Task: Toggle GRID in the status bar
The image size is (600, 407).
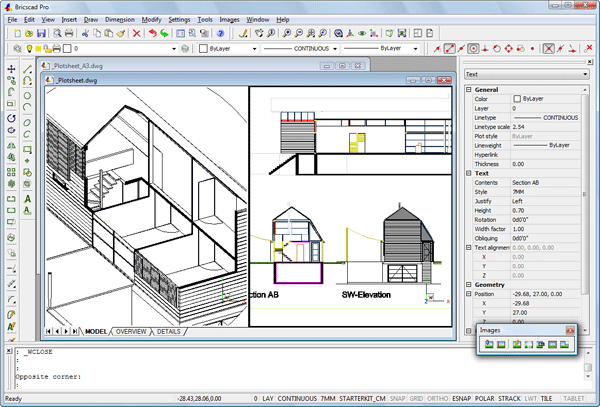Action: 416,399
